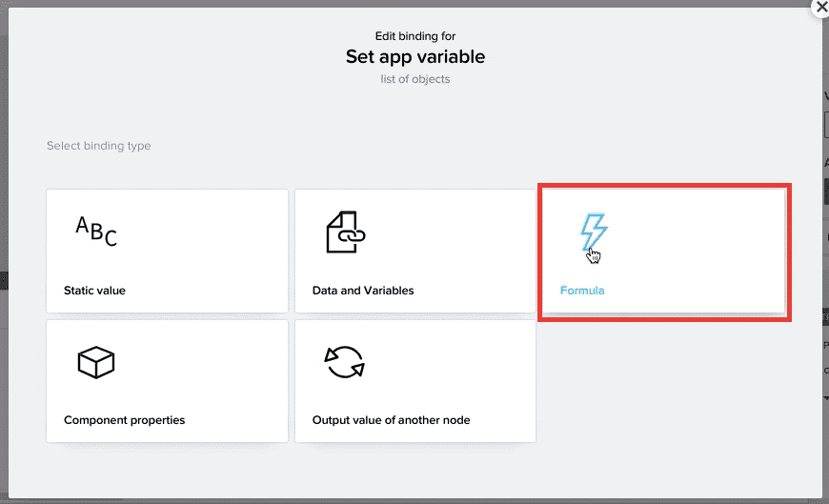This screenshot has height=504, width=829.
Task: Select the "Data and Variables" label text
Action: coord(363,291)
